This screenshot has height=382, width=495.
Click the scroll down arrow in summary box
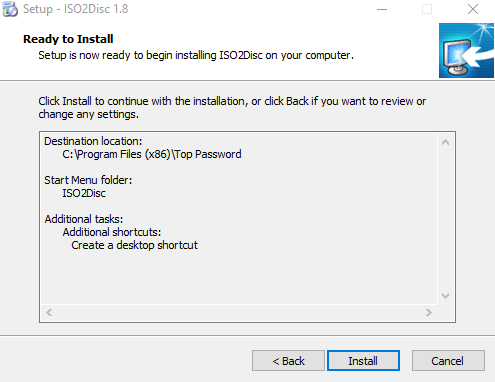(445, 296)
